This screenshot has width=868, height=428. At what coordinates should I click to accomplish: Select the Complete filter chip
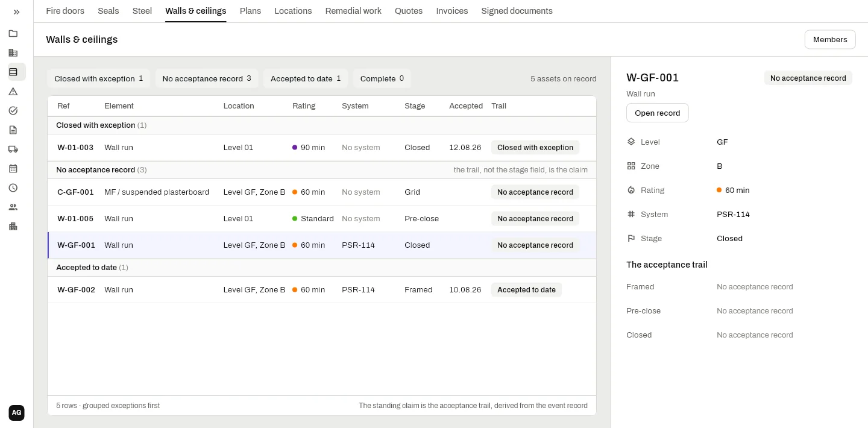pyautogui.click(x=382, y=78)
